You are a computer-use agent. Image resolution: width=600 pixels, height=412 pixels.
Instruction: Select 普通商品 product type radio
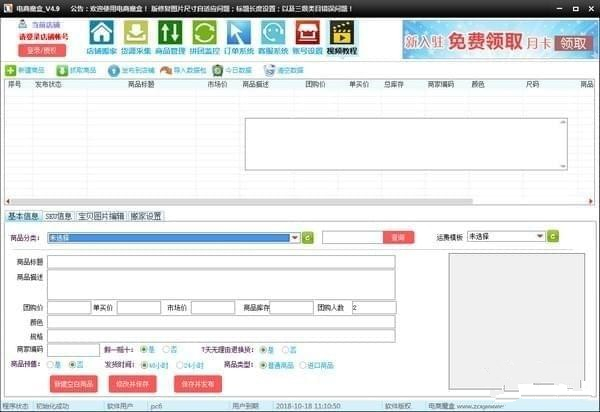pyautogui.click(x=263, y=365)
